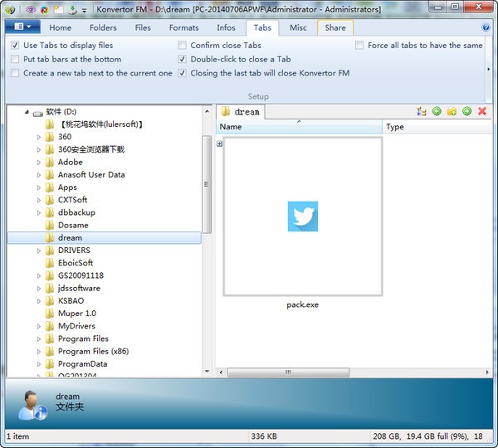Viewport: 498px width, 448px height.
Task: Select the pack.exe file name label
Action: coord(303,304)
